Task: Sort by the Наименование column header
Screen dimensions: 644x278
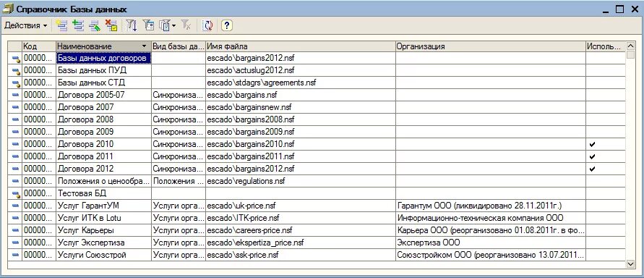Action: [103, 46]
